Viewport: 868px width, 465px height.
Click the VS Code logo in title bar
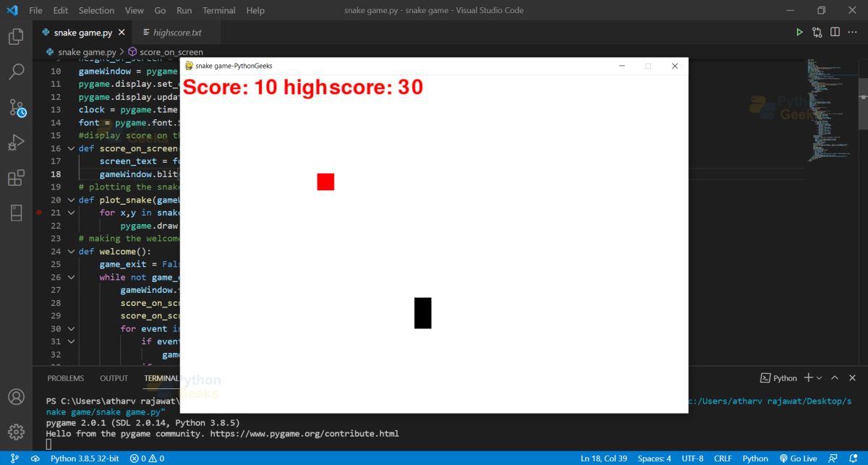[12, 10]
